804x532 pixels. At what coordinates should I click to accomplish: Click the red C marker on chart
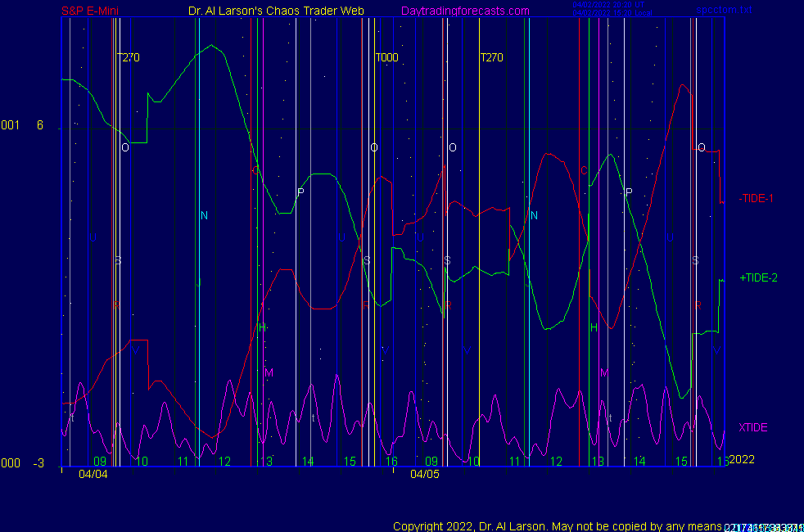coord(584,171)
